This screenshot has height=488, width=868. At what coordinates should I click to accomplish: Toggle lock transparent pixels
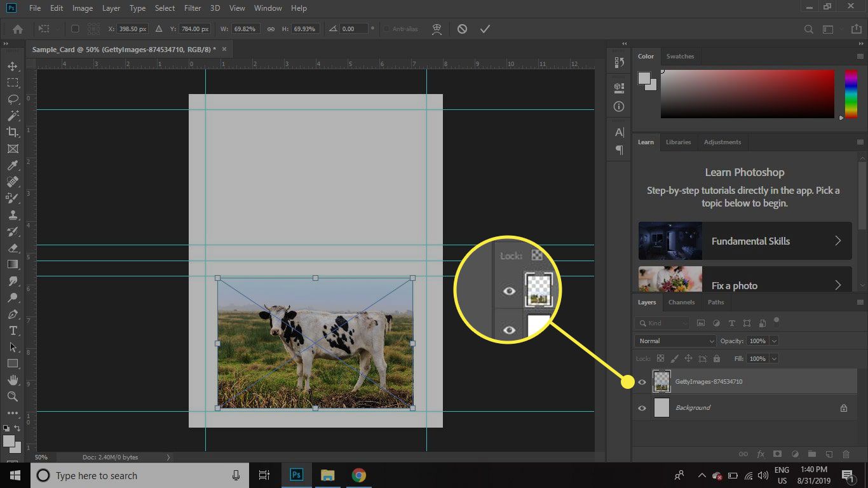660,359
